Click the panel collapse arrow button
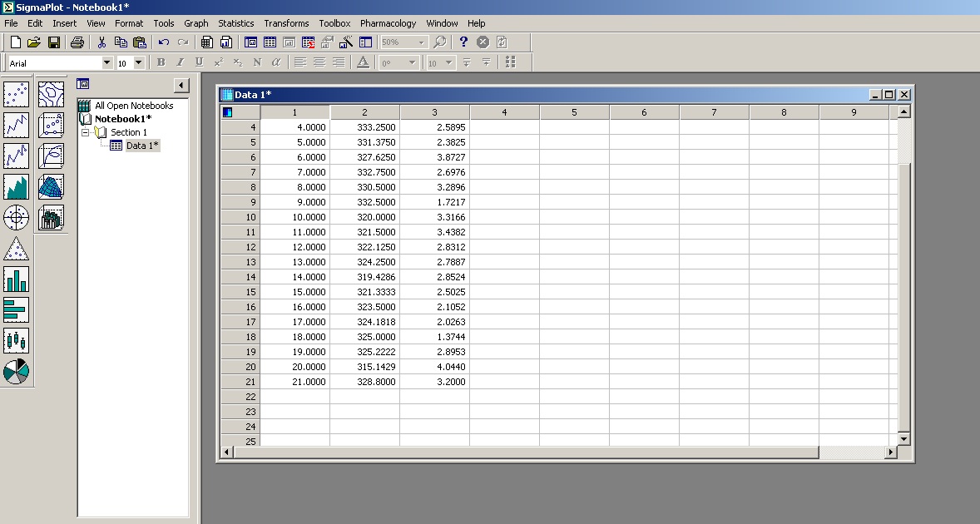Image resolution: width=980 pixels, height=524 pixels. pos(180,84)
